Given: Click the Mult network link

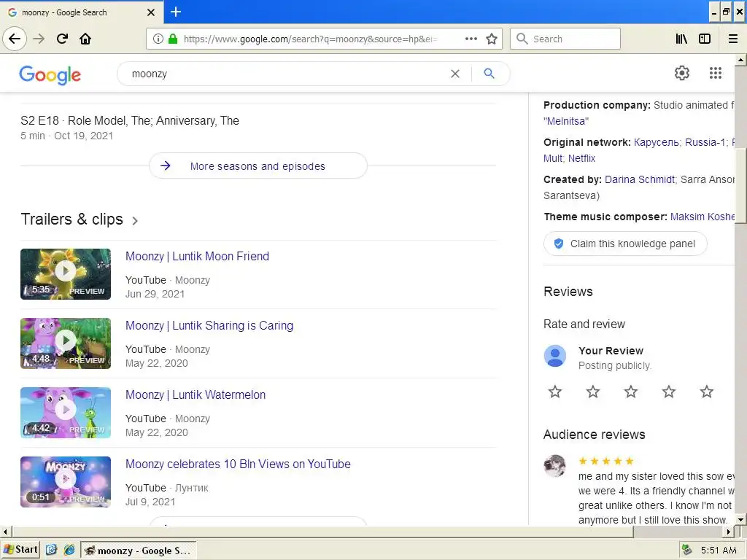Looking at the screenshot, I should pyautogui.click(x=552, y=158).
